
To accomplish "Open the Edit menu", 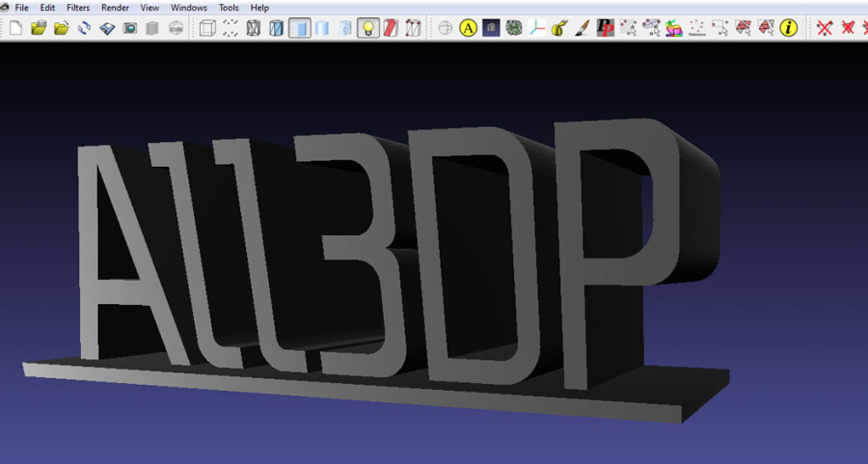I will pyautogui.click(x=47, y=8).
